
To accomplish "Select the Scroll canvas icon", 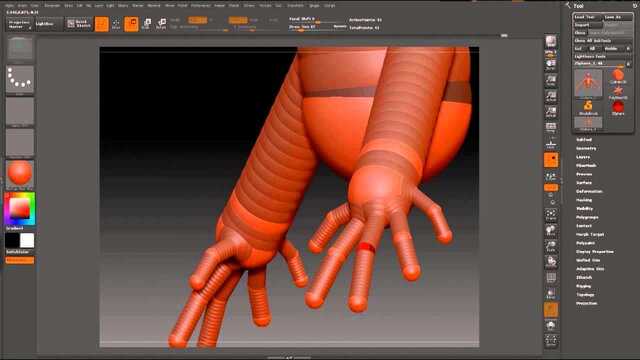I will point(551,64).
